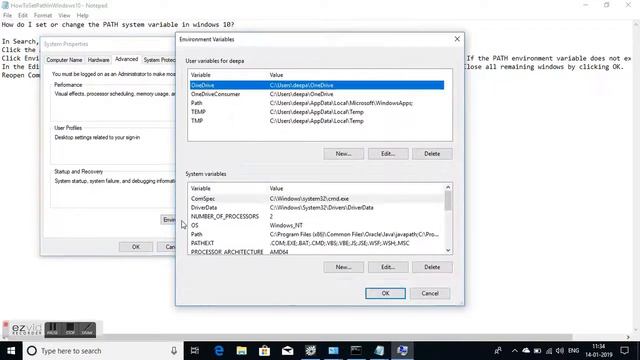Select Advanced tab in System Properties

click(127, 59)
